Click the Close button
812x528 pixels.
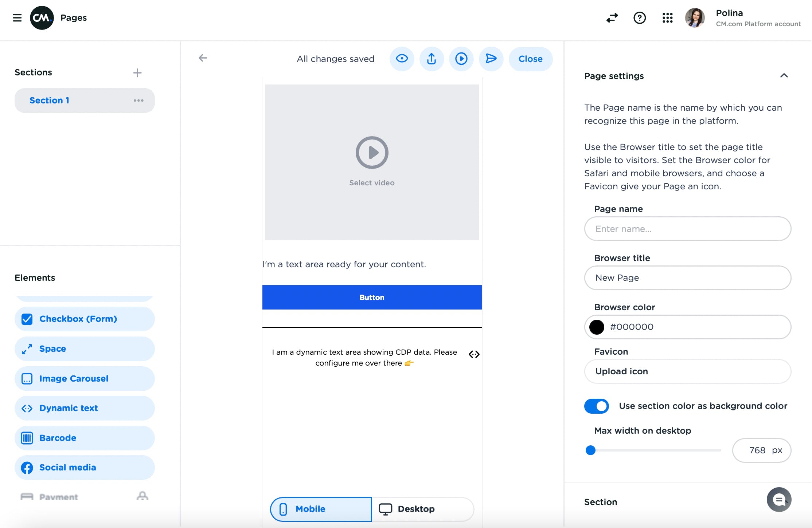point(530,59)
